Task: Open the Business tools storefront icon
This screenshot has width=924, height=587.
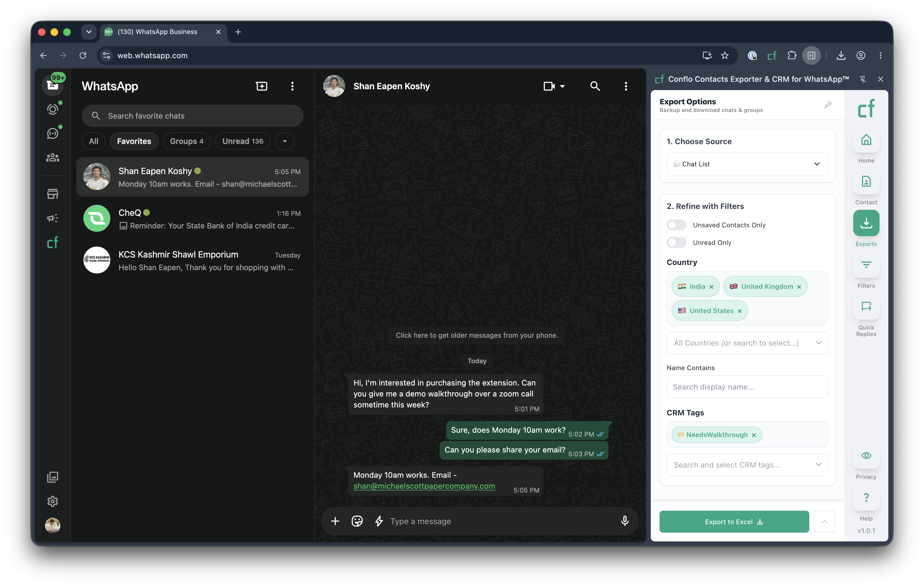Action: click(x=53, y=194)
